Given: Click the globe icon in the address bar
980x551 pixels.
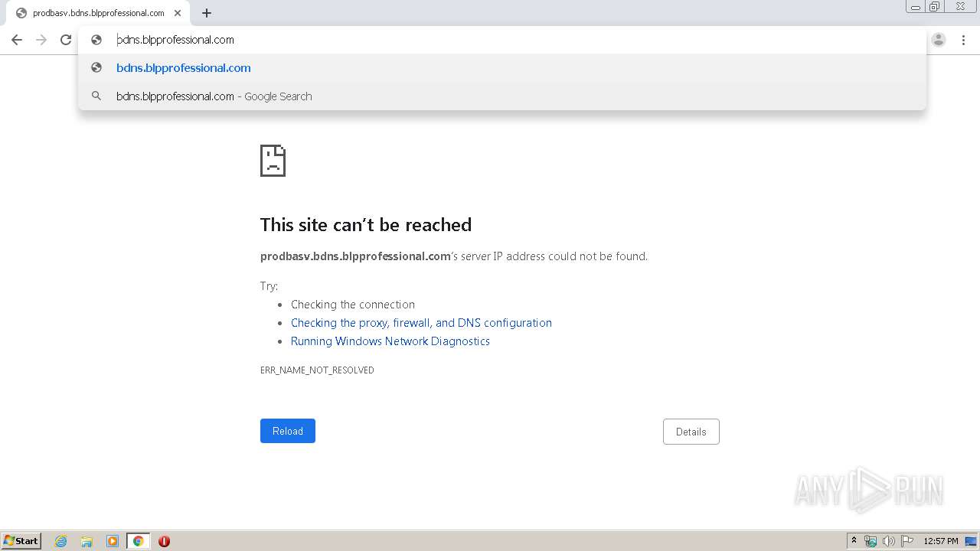Looking at the screenshot, I should 96,40.
